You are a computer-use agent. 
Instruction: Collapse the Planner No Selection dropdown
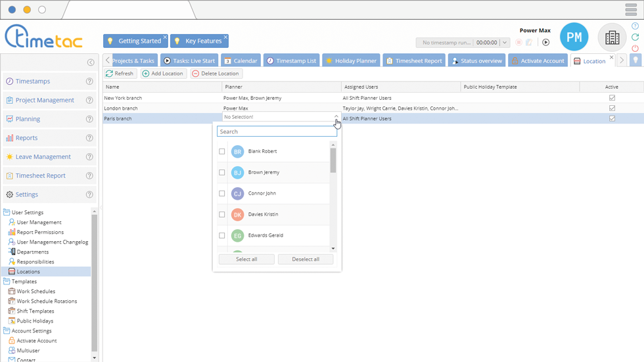coord(336,117)
